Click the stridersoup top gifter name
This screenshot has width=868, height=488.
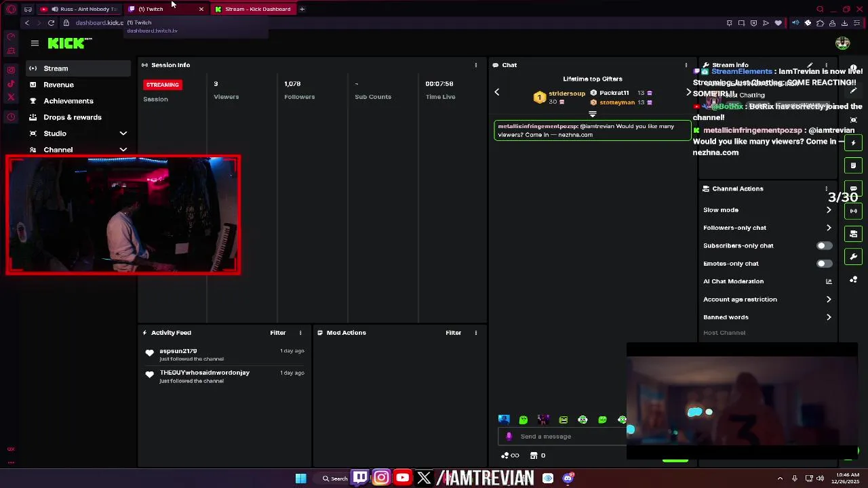[x=567, y=94]
